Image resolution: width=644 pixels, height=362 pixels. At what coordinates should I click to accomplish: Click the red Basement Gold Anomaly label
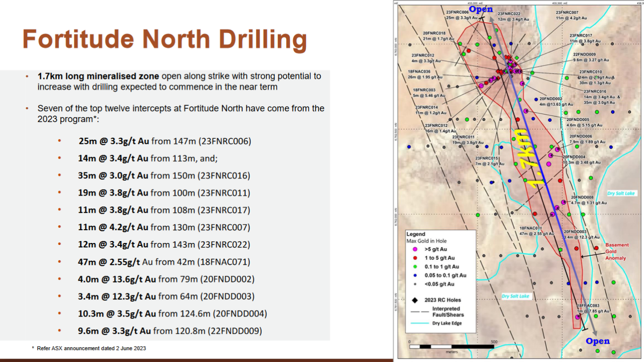pos(617,251)
